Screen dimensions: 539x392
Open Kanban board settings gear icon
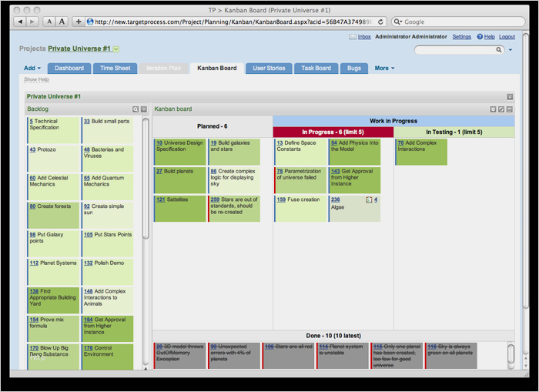(x=494, y=109)
